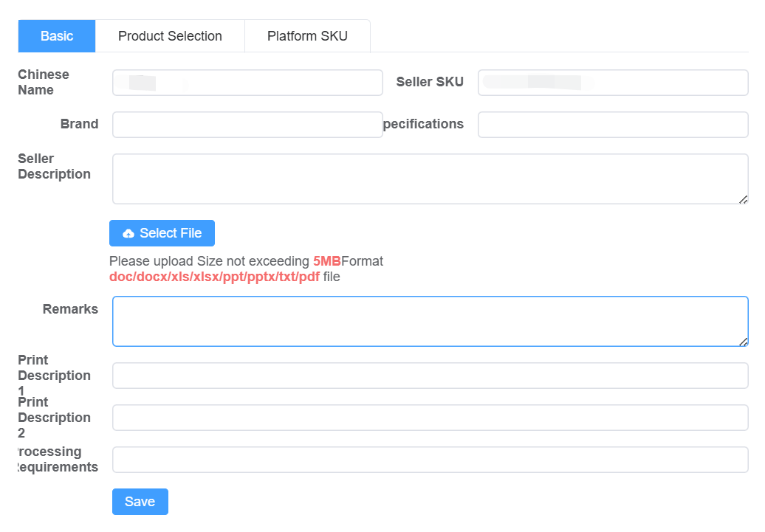Image resolution: width=765 pixels, height=532 pixels.
Task: Click the Brand input field
Action: [x=247, y=124]
